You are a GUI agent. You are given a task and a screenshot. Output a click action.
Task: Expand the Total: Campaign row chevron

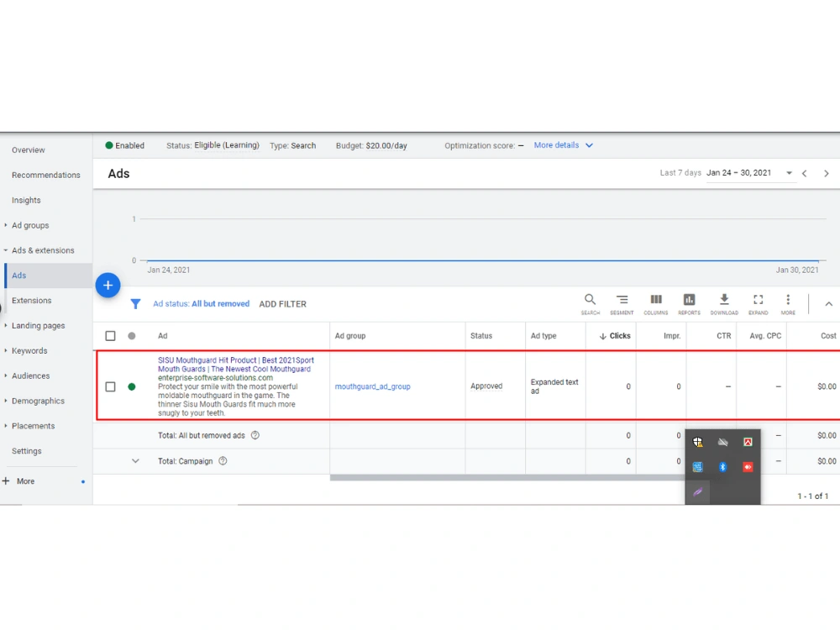(135, 460)
